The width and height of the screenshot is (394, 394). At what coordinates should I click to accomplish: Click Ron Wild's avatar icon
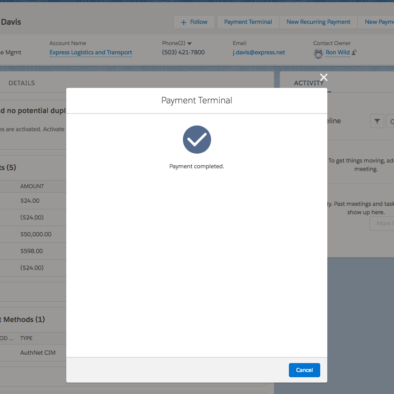coord(318,54)
